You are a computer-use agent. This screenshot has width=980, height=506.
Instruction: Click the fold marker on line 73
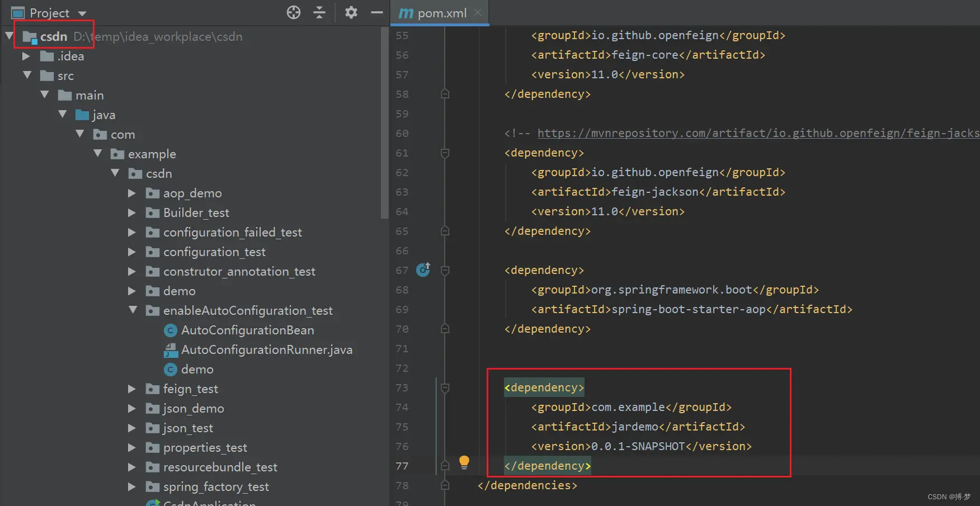coord(445,388)
